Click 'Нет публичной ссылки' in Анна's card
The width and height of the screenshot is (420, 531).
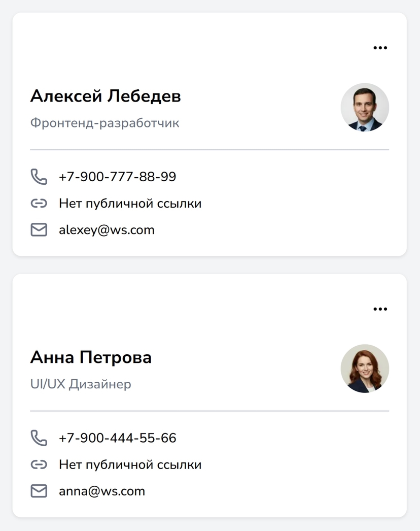[x=130, y=464]
